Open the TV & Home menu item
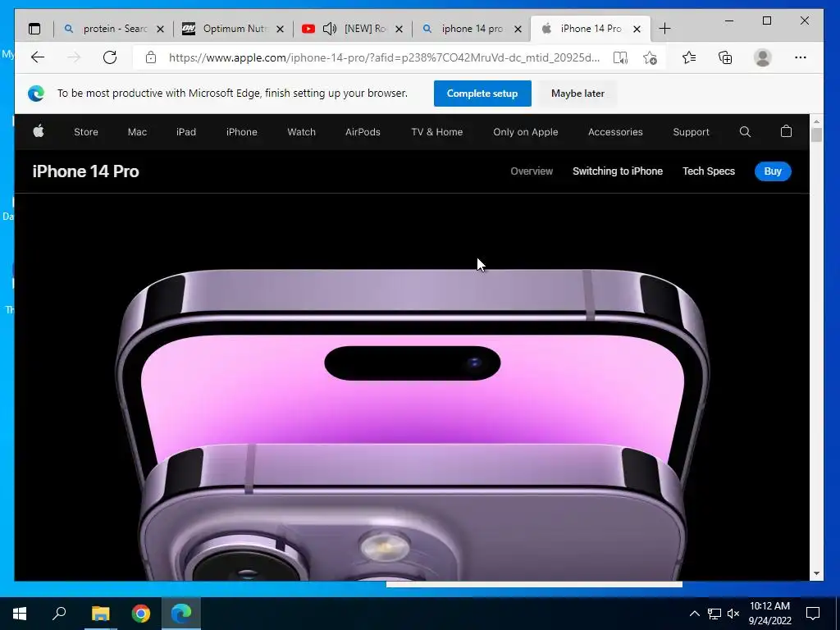840x630 pixels. (x=436, y=132)
